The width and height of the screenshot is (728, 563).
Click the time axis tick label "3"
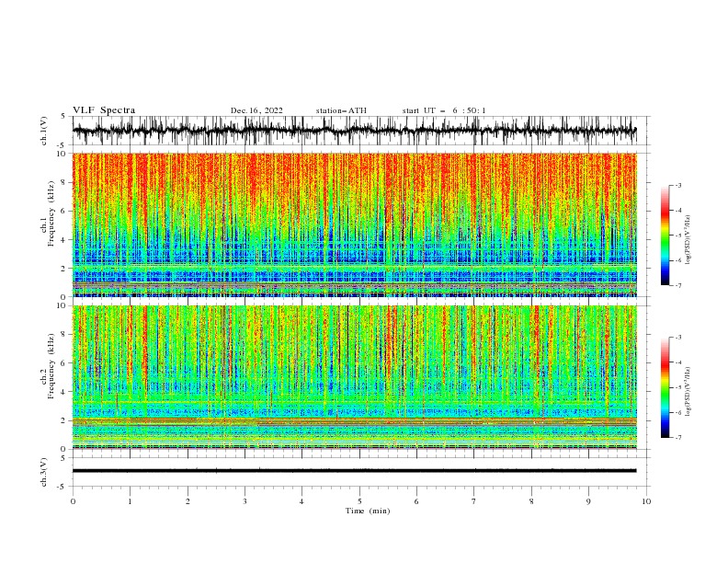click(x=245, y=501)
